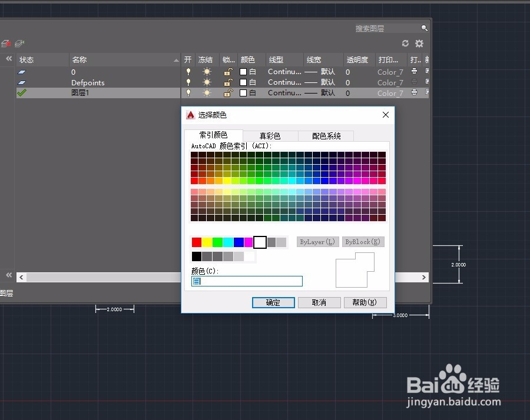This screenshot has width=530, height=420.
Task: Pick the blue standard color swatch
Action: (238, 242)
